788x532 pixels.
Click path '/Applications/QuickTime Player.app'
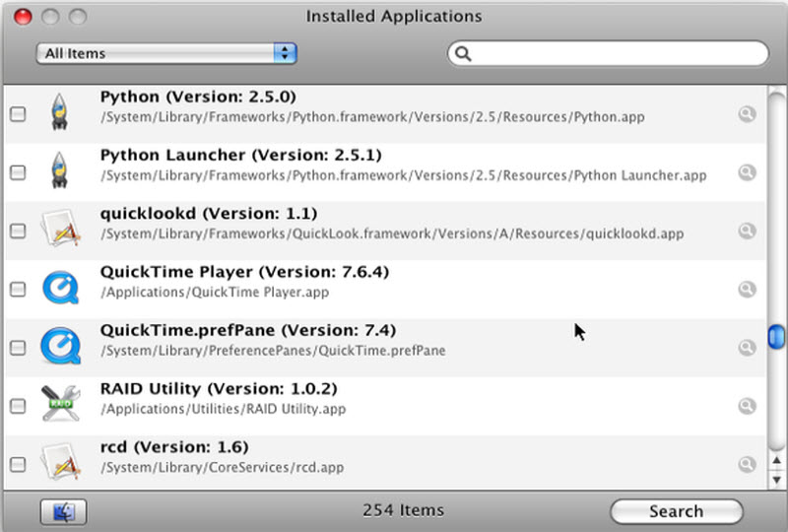coord(215,293)
